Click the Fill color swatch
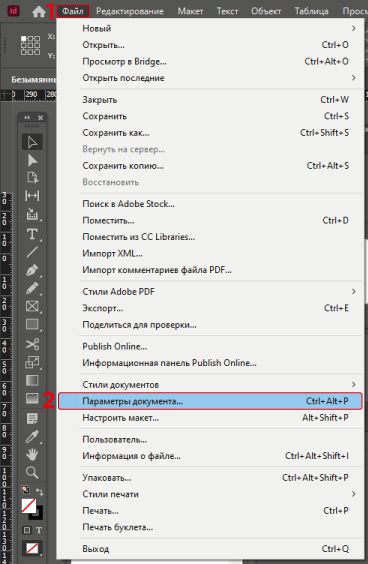The height and width of the screenshot is (564, 368). (x=29, y=506)
